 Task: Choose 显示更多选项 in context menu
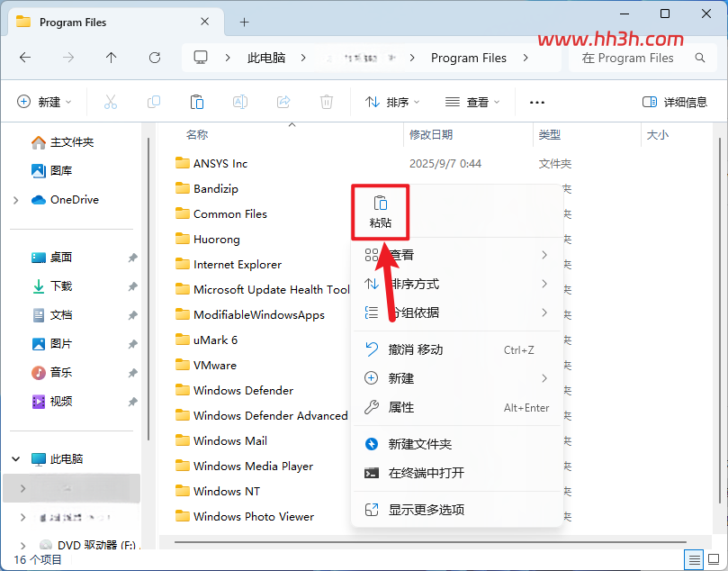(x=457, y=510)
